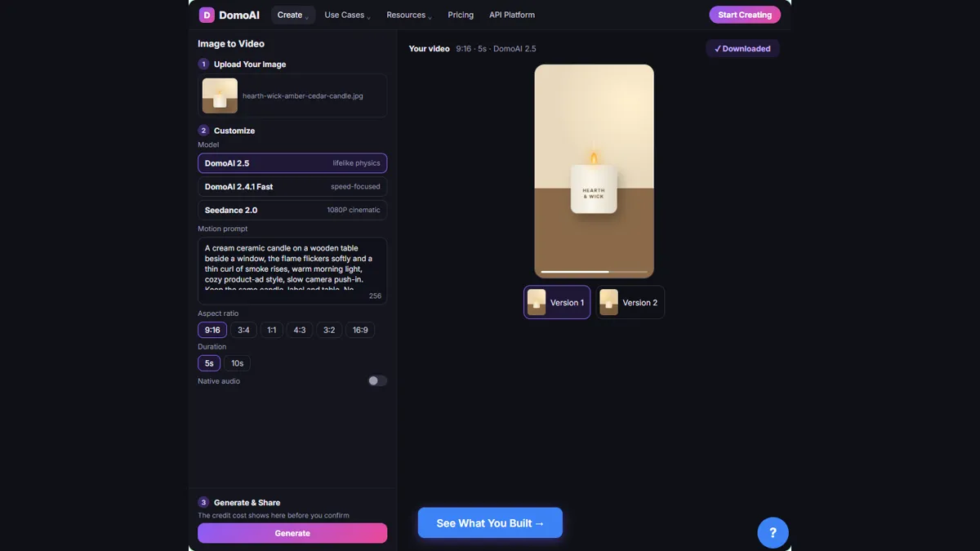The height and width of the screenshot is (551, 980).
Task: Click the credit cost note text
Action: 274,516
